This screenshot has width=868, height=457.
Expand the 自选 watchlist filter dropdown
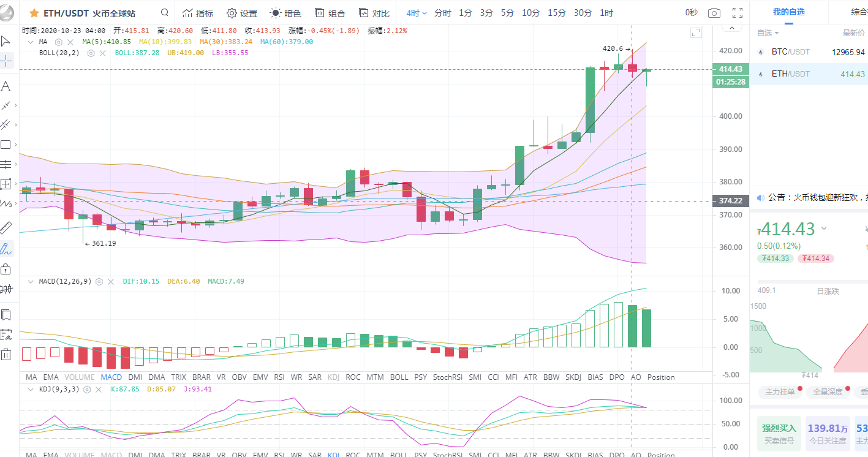tap(768, 33)
